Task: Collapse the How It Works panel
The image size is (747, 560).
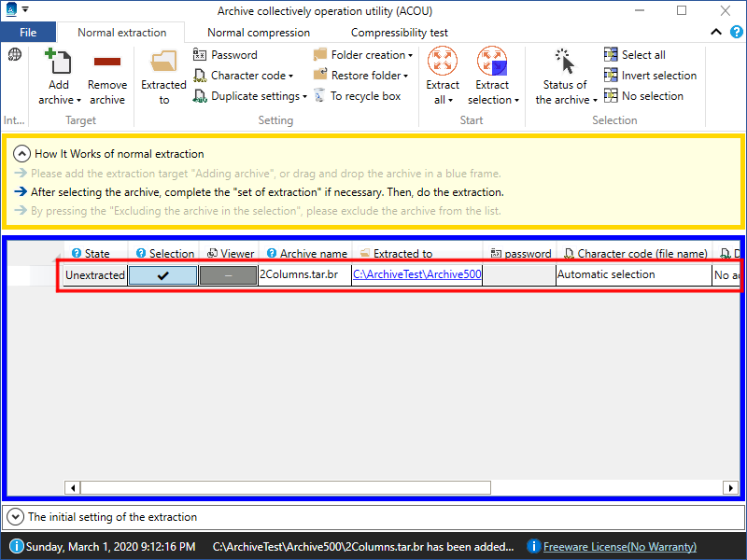Action: 21,154
